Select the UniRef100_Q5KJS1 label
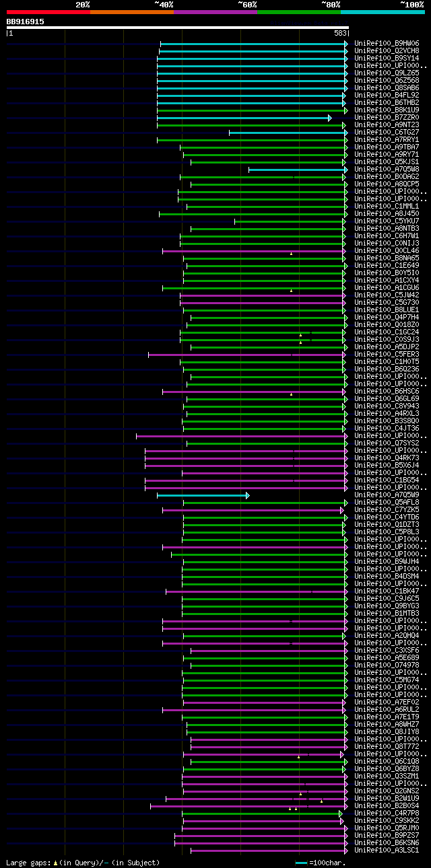Viewport: 431px width, 868px height. [x=386, y=161]
